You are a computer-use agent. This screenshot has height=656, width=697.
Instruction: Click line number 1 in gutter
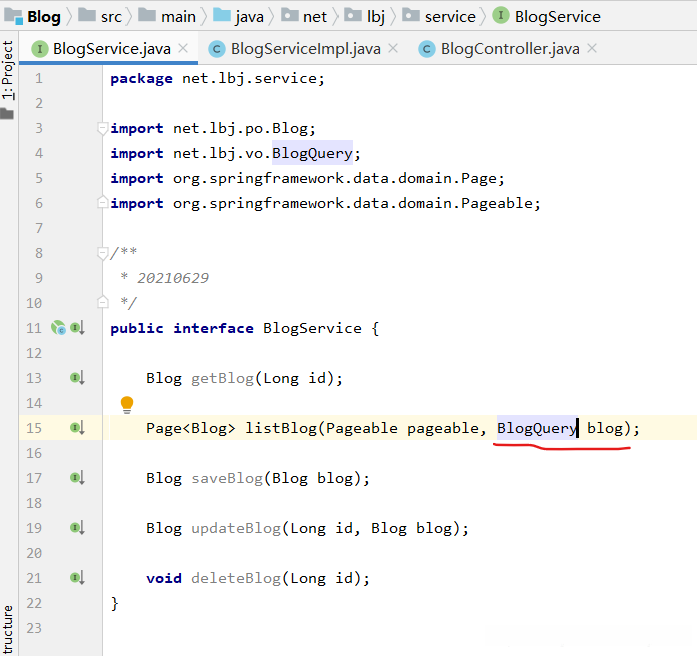[x=39, y=78]
